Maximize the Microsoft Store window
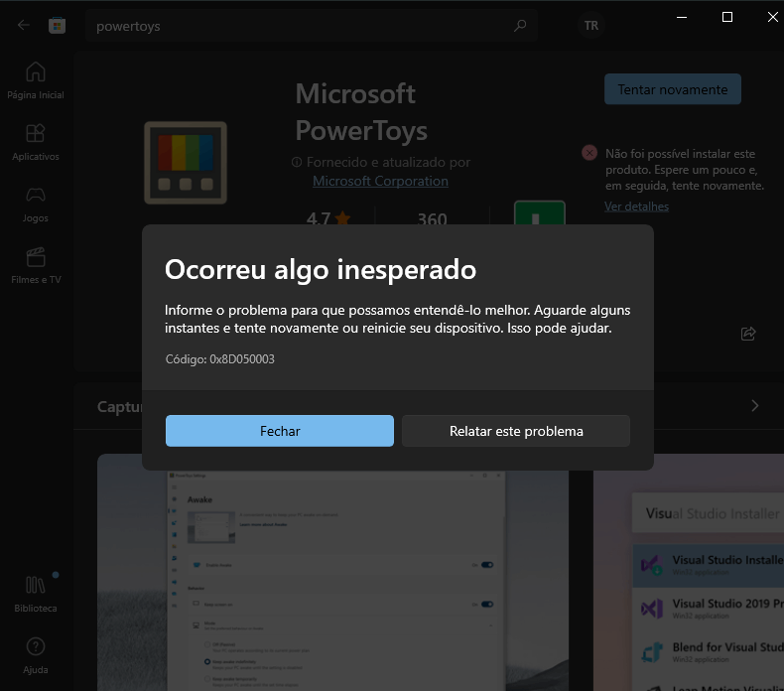The image size is (784, 691). click(727, 17)
